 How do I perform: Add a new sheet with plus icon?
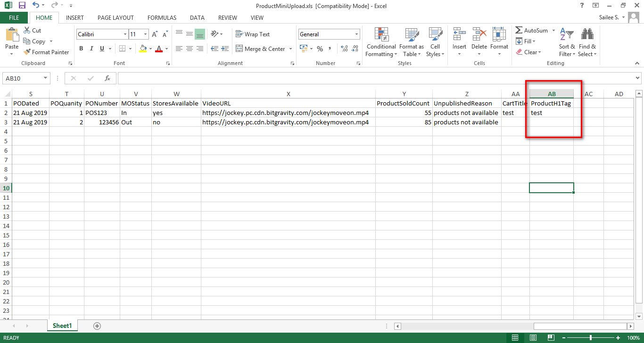point(97,326)
